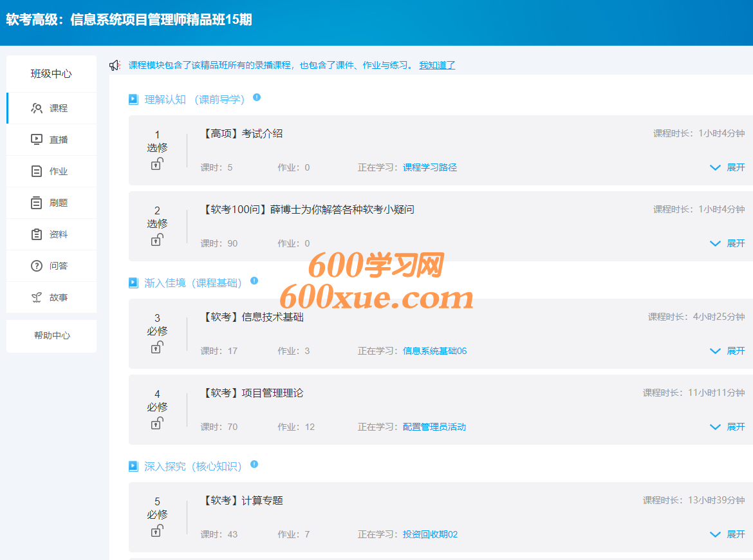Click the unlock icon on course 3 信息技术基础
Viewport: 753px width, 560px height.
[157, 347]
